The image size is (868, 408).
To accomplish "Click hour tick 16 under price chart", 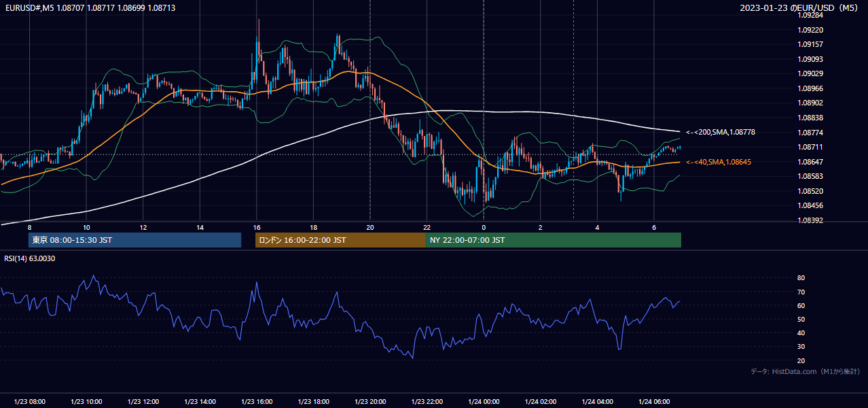I will pyautogui.click(x=257, y=227).
